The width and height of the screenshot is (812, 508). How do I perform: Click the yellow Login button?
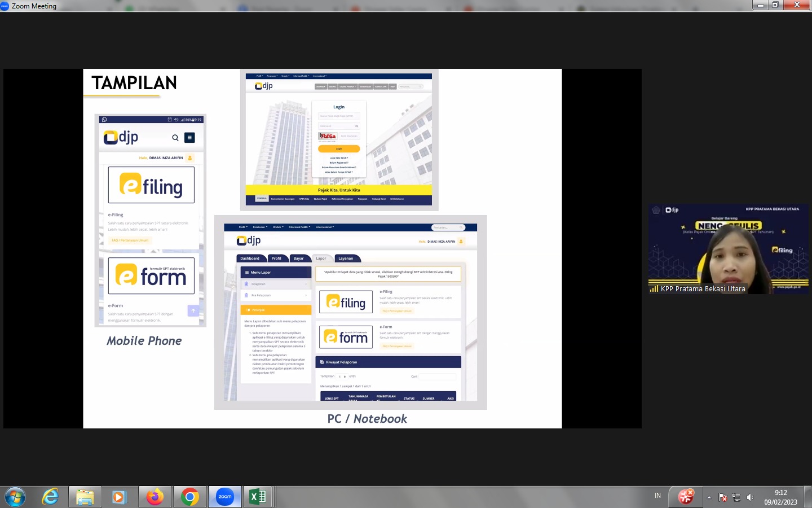338,149
